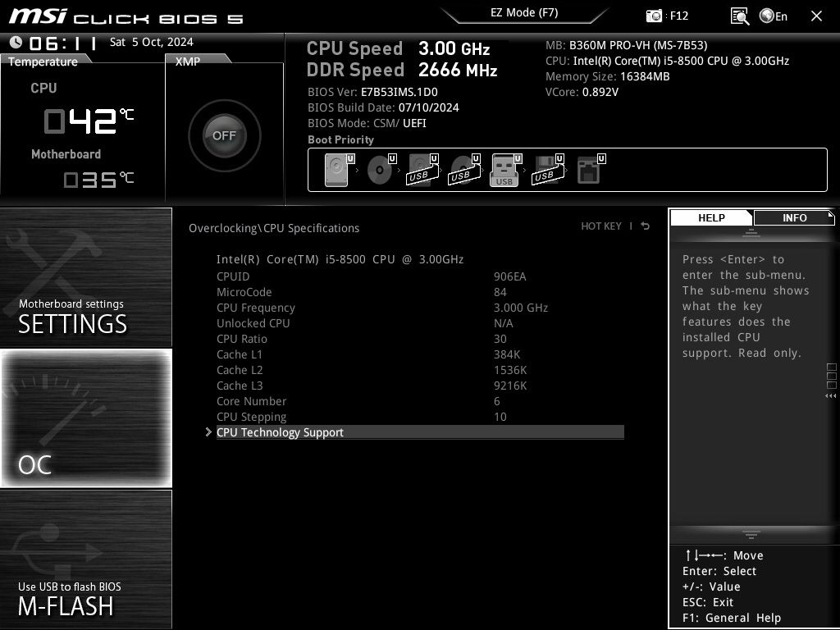Switch to the HELP tab
The image size is (840, 630).
click(x=711, y=217)
